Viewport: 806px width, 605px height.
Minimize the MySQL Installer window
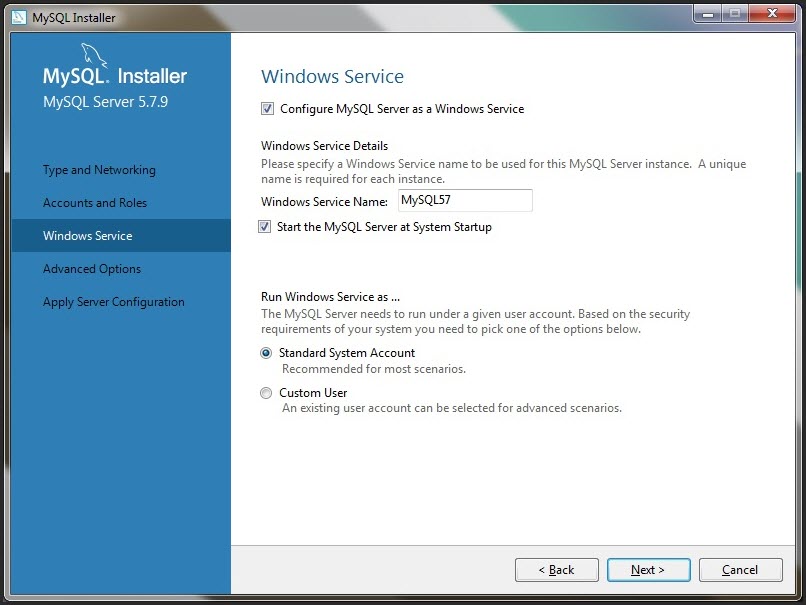[708, 14]
